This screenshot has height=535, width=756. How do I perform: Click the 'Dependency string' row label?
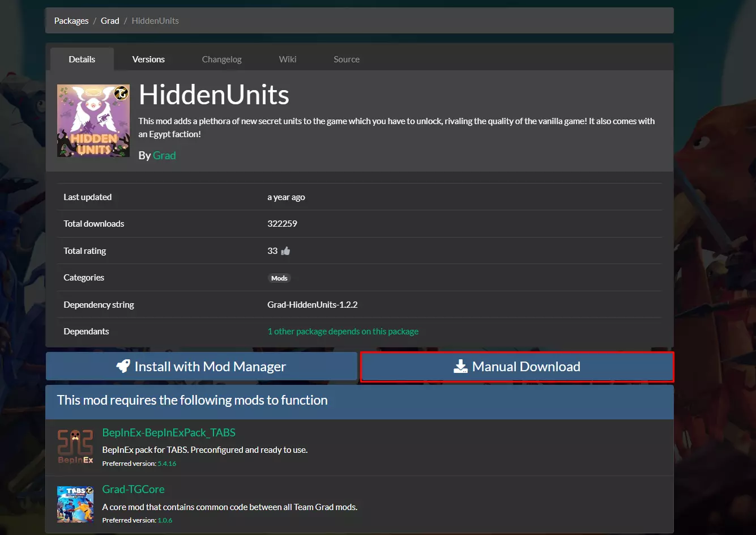click(99, 304)
